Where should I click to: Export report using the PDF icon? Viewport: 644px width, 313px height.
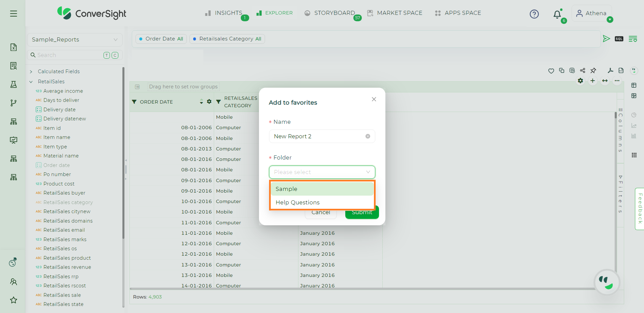coord(610,70)
